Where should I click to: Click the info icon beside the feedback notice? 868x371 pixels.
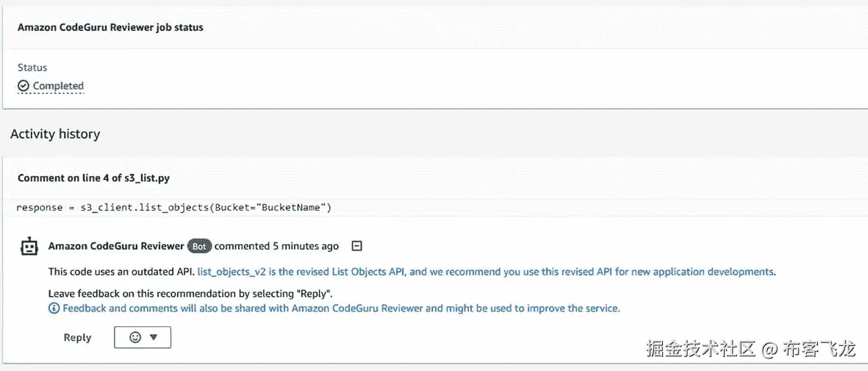click(54, 309)
